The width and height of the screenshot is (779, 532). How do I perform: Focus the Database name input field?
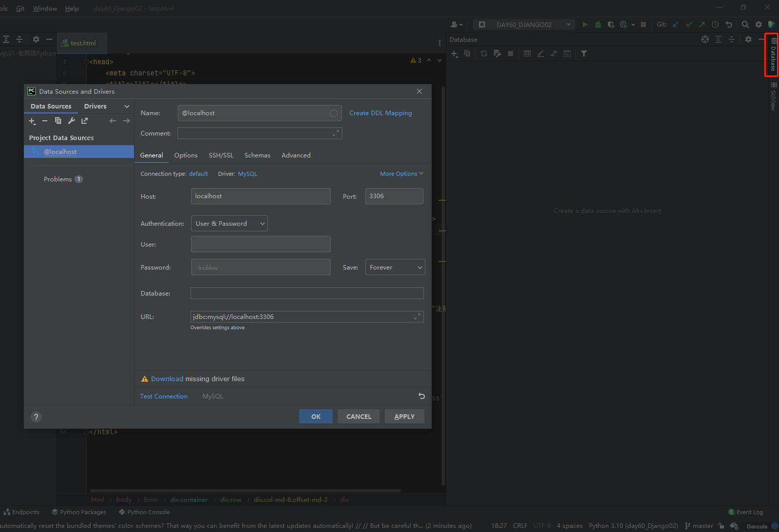307,293
